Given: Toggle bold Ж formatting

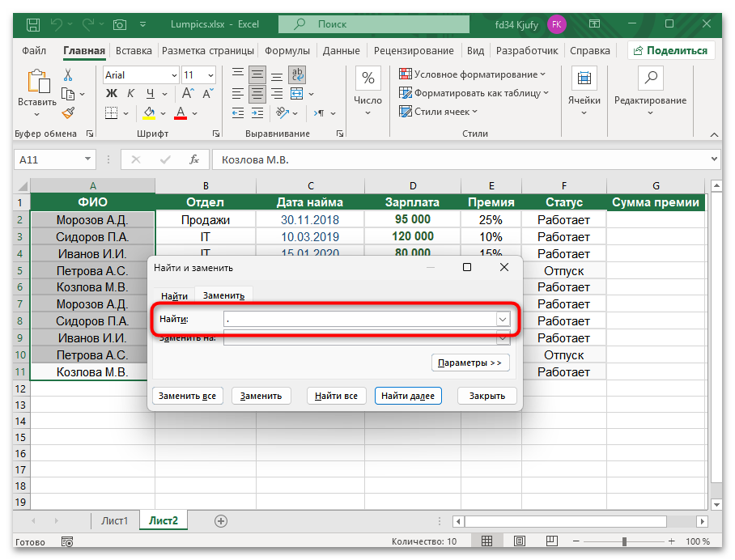Looking at the screenshot, I should click(111, 94).
